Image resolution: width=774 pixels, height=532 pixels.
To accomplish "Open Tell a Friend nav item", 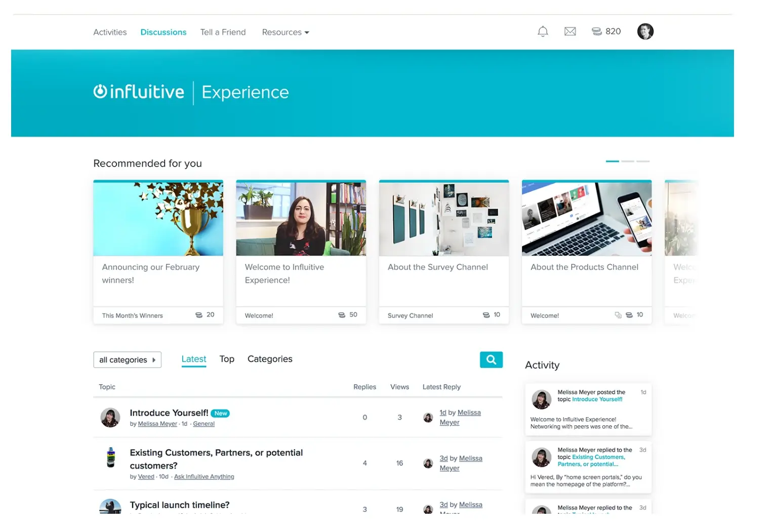I will [x=223, y=32].
